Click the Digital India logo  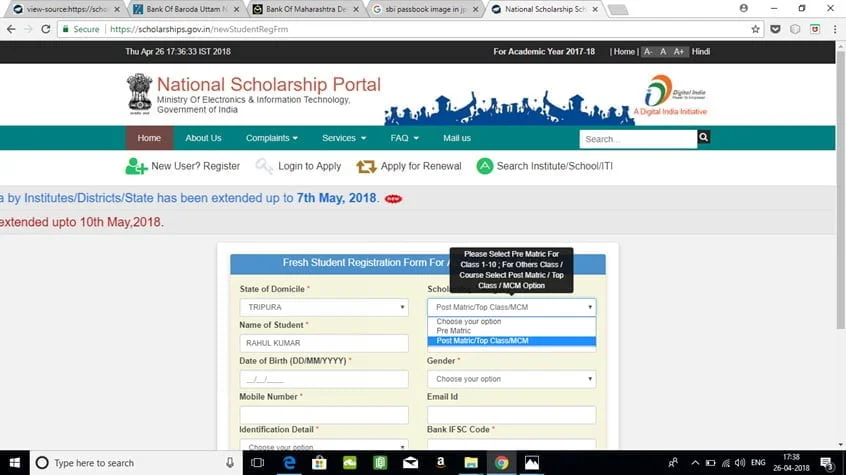[x=670, y=95]
